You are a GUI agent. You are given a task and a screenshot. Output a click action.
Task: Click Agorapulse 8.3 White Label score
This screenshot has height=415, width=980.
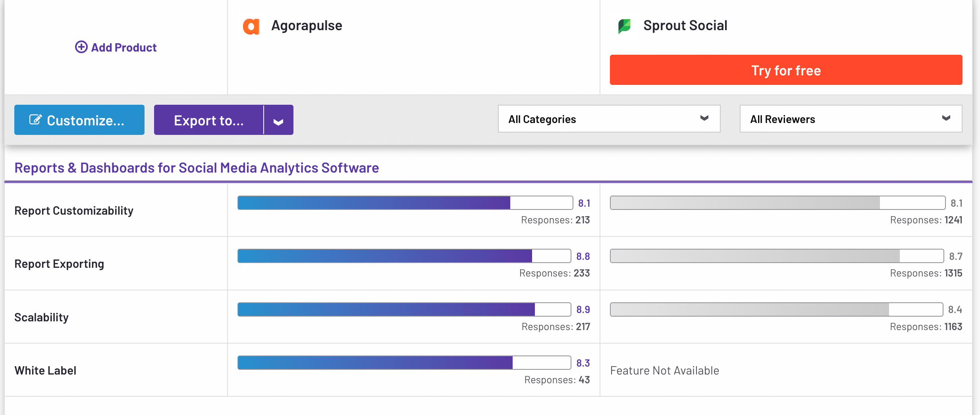[583, 363]
